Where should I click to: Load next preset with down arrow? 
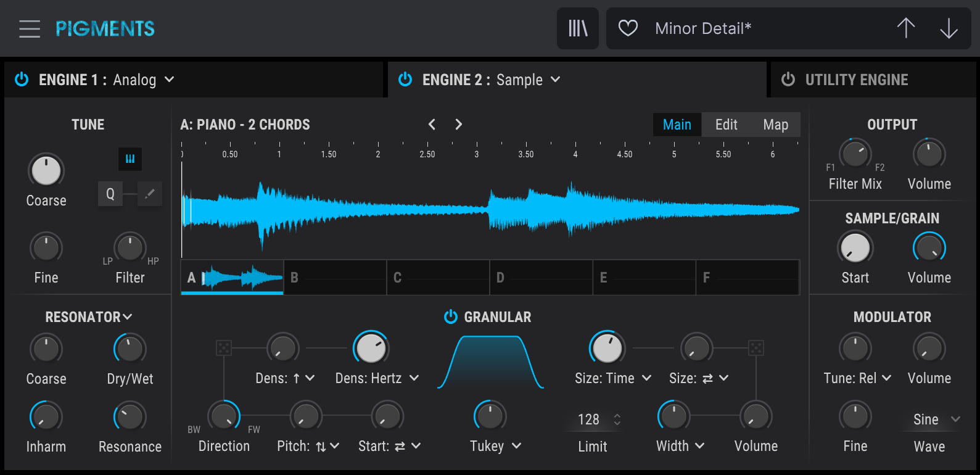pyautogui.click(x=948, y=28)
